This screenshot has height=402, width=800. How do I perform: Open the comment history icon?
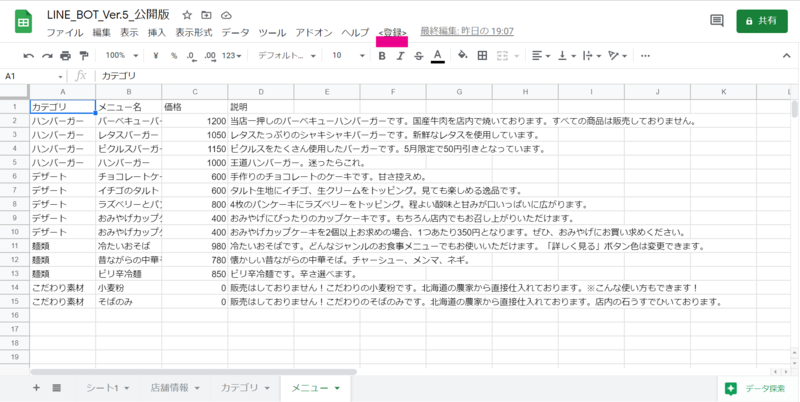coord(717,20)
